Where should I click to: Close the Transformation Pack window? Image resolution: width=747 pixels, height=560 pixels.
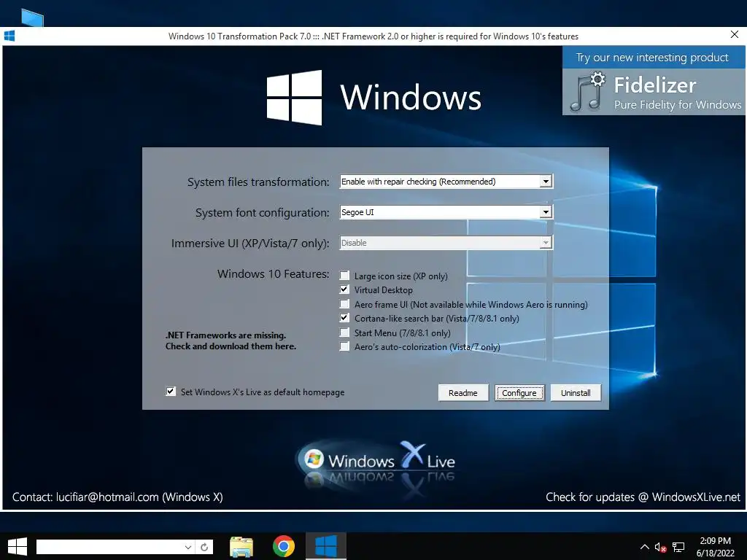point(734,35)
